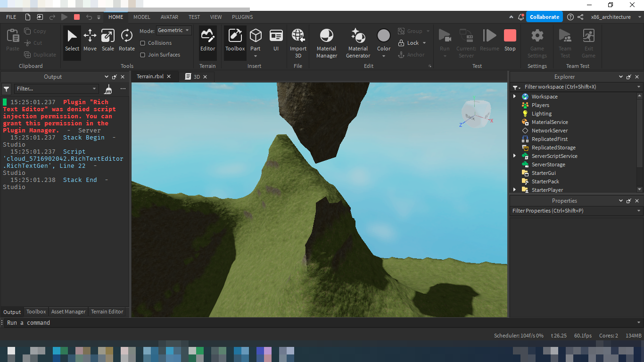Expand StarterPlayer node
Screen dimensions: 644x362
click(x=515, y=190)
